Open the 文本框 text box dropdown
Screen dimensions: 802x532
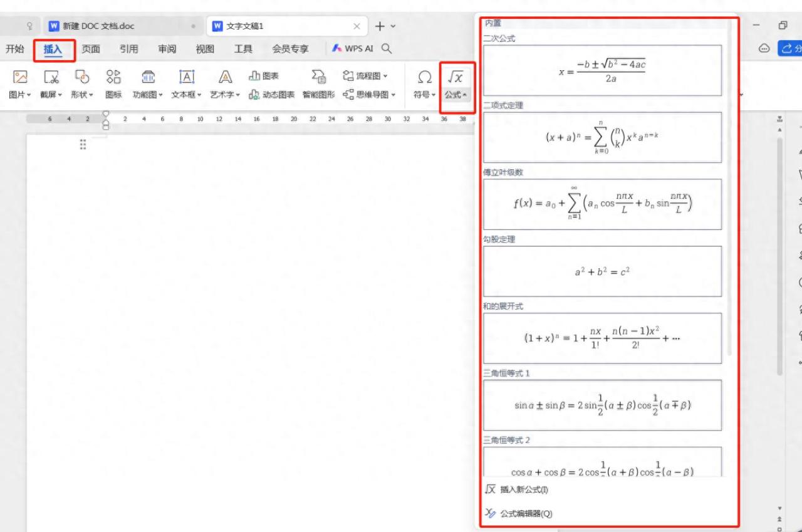pos(186,95)
